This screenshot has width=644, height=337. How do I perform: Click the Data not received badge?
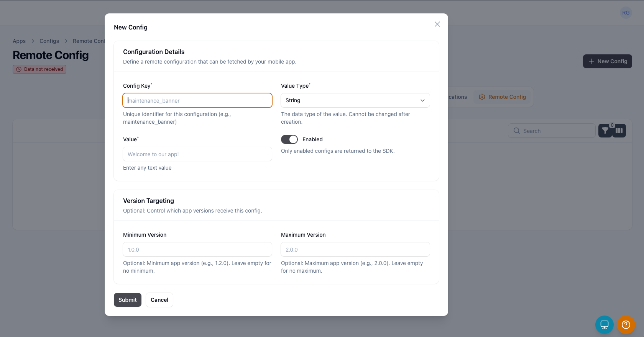click(x=39, y=69)
